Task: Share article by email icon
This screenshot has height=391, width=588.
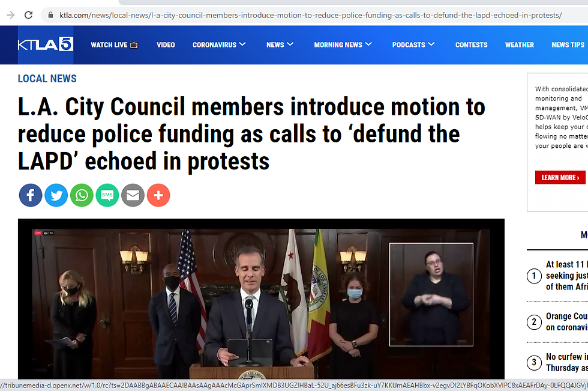Action: click(133, 195)
